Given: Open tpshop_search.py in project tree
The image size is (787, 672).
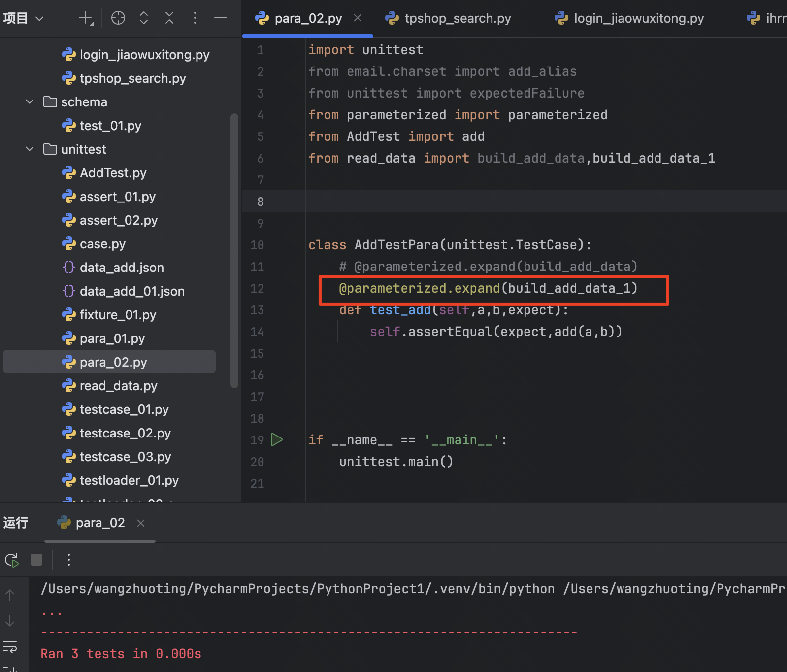Looking at the screenshot, I should (124, 78).
